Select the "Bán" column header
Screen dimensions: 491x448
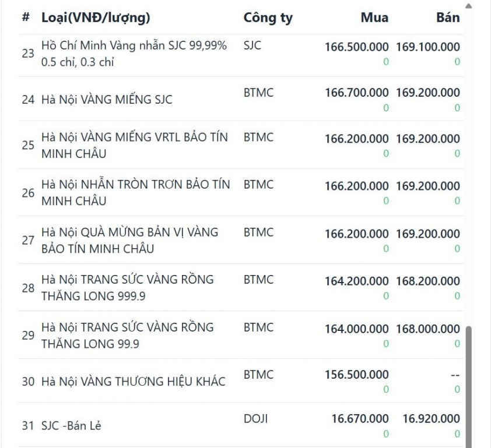pyautogui.click(x=447, y=17)
